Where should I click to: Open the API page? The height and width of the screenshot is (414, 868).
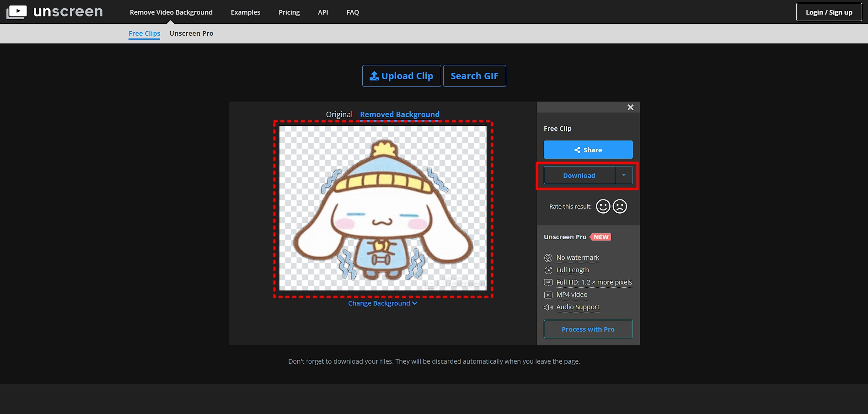coord(323,12)
